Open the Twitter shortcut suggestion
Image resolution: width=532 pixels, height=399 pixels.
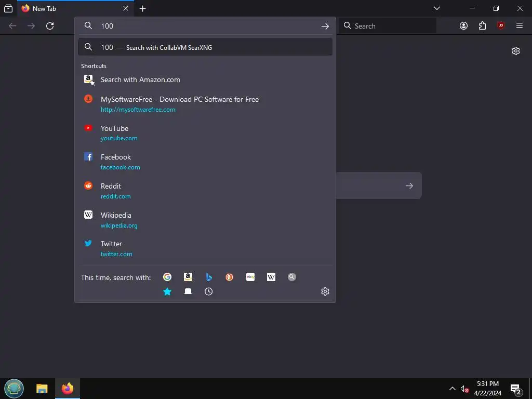coord(205,249)
